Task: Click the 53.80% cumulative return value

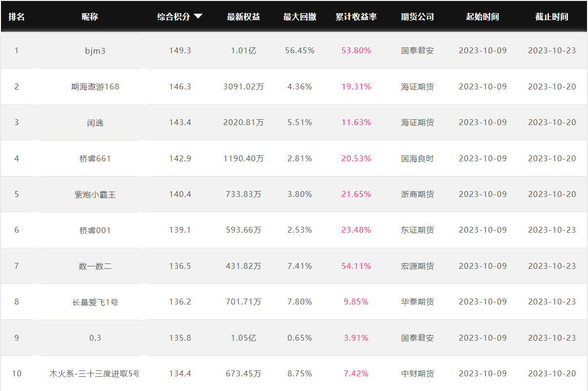Action: pyautogui.click(x=356, y=50)
